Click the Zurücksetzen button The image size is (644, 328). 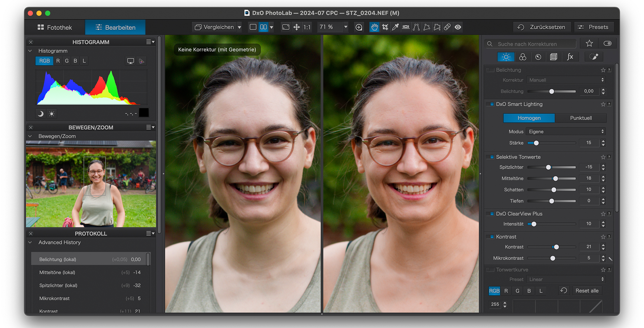pos(542,27)
